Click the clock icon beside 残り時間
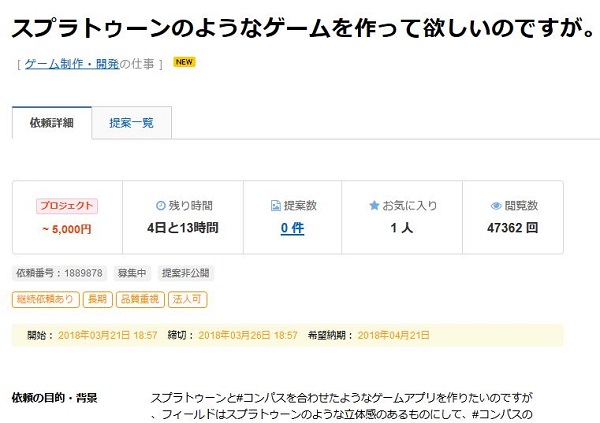600x423 pixels. tap(160, 206)
